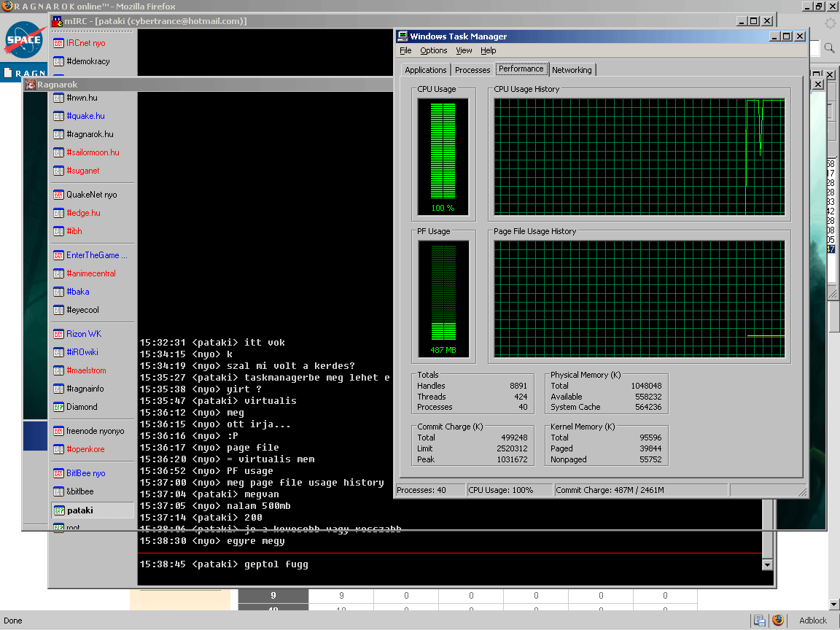The height and width of the screenshot is (630, 840).
Task: Click the Kernel Memory Nonpaged value 55752
Action: [651, 459]
